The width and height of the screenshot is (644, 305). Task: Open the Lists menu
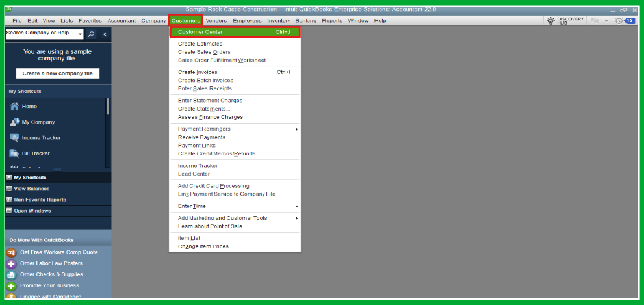(x=66, y=21)
